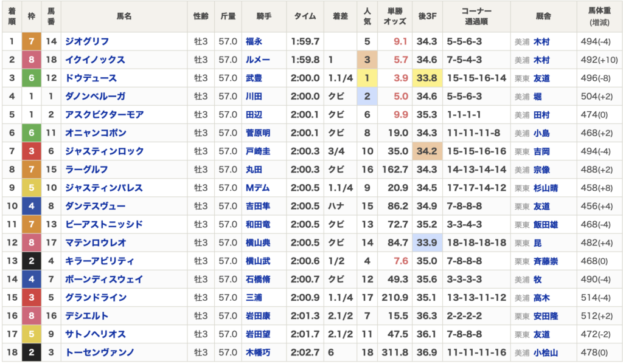Open horse キラーアビリティ link
The height and width of the screenshot is (364, 623).
tap(100, 261)
